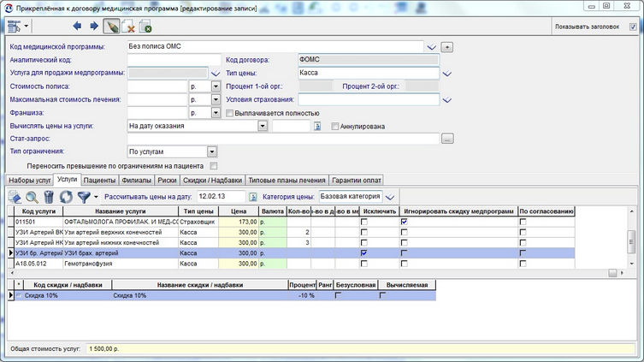Viewport: 644px width, 362px height.
Task: Open Максимальная стоимость лечения currency dropdown
Action: click(216, 100)
